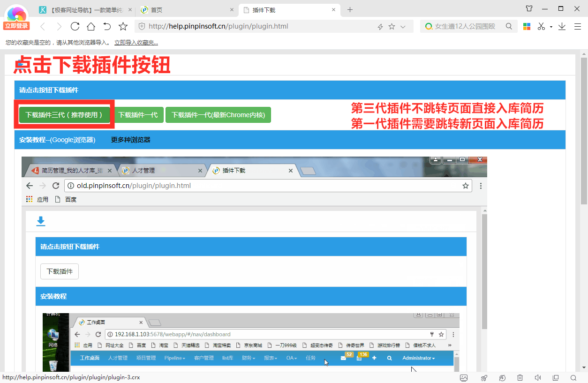Click the page vertical scrollbar

[584, 131]
